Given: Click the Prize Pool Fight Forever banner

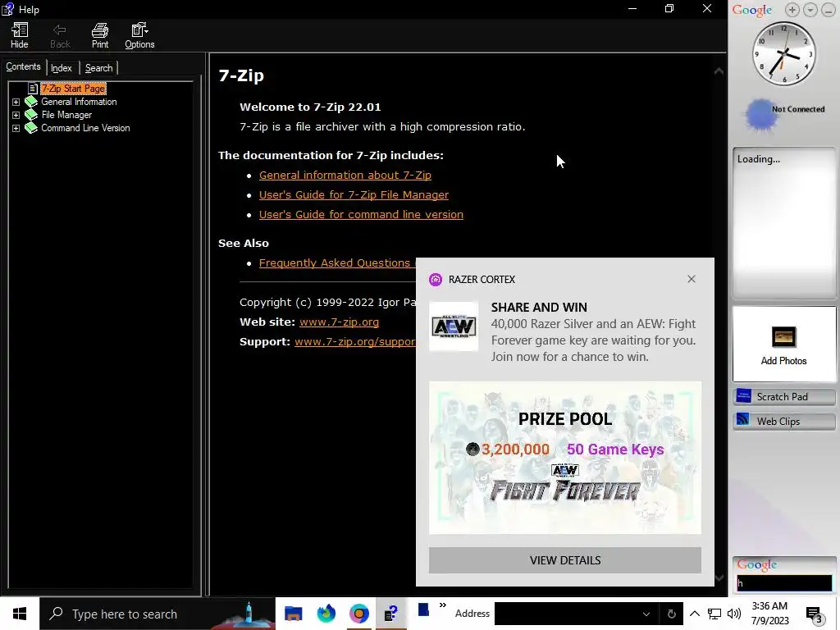Looking at the screenshot, I should click(x=565, y=458).
